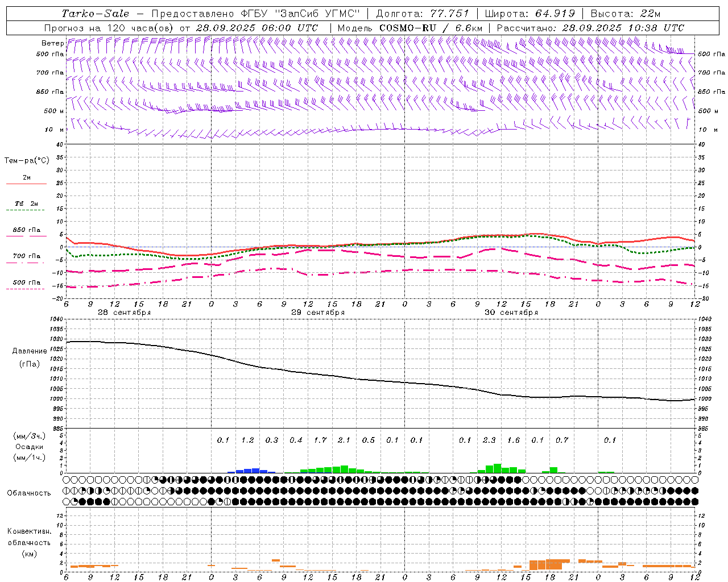Click the (мм/3ч.) precipitation unit label
This screenshot has width=728, height=582.
point(29,436)
